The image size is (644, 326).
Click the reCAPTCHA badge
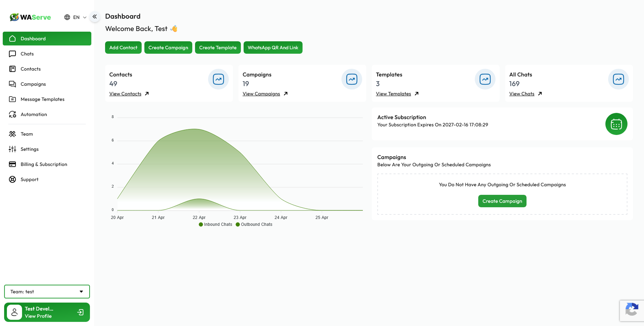point(632,311)
